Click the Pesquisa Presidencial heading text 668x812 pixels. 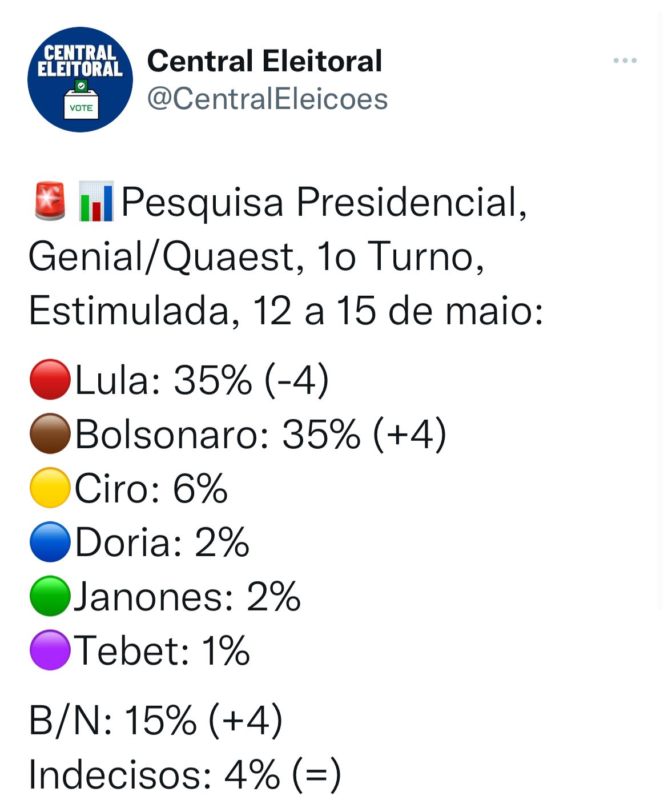(x=324, y=202)
